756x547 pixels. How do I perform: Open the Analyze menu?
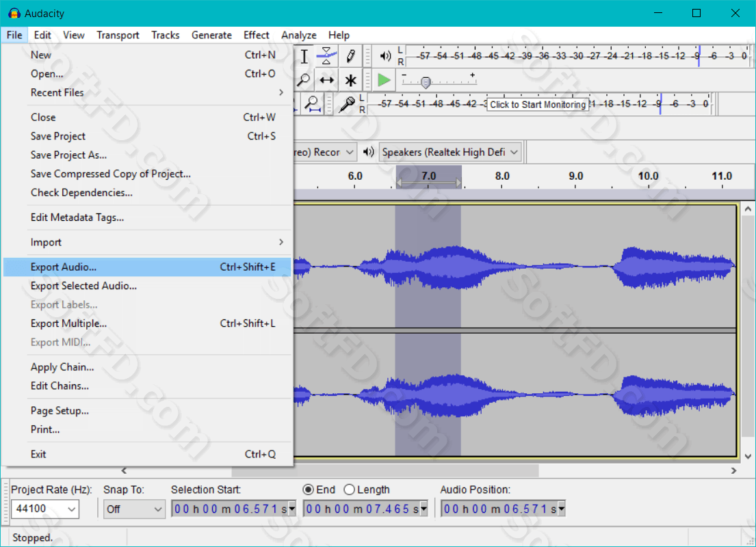[299, 35]
